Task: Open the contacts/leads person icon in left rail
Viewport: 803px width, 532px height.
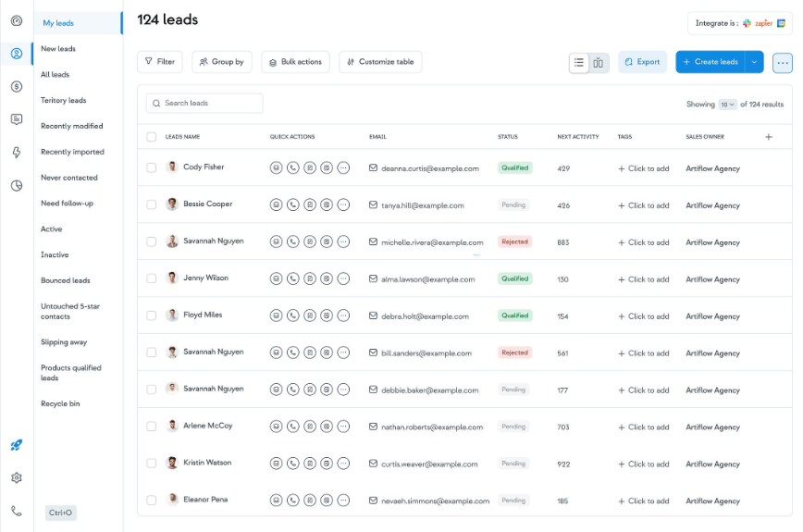Action: click(17, 54)
